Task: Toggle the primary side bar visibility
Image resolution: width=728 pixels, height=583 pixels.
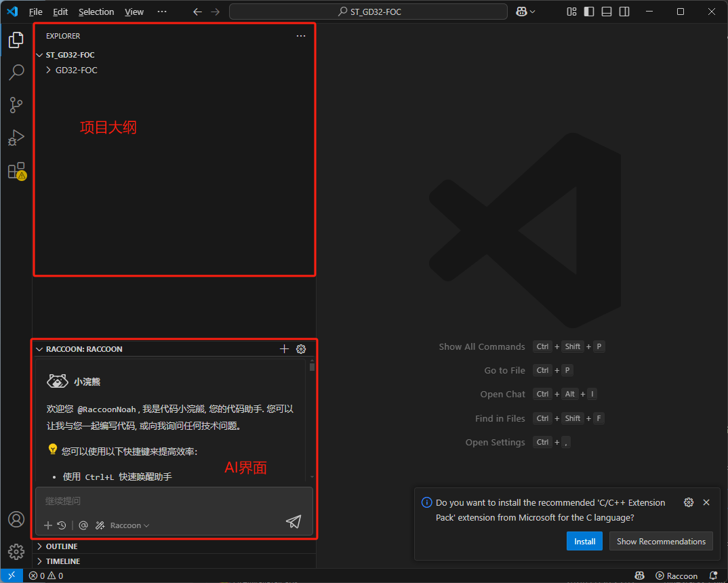Action: [589, 12]
